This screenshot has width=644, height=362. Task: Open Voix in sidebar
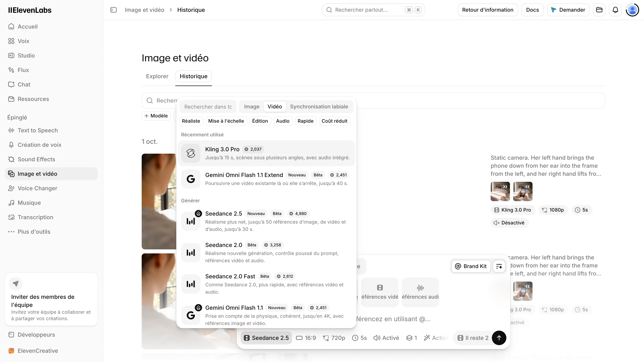[51, 41]
